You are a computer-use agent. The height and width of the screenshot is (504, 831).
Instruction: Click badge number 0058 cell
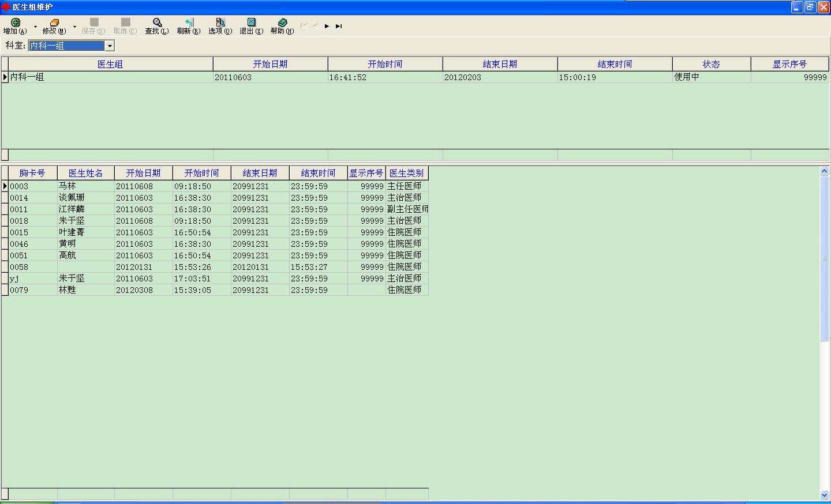[32, 267]
